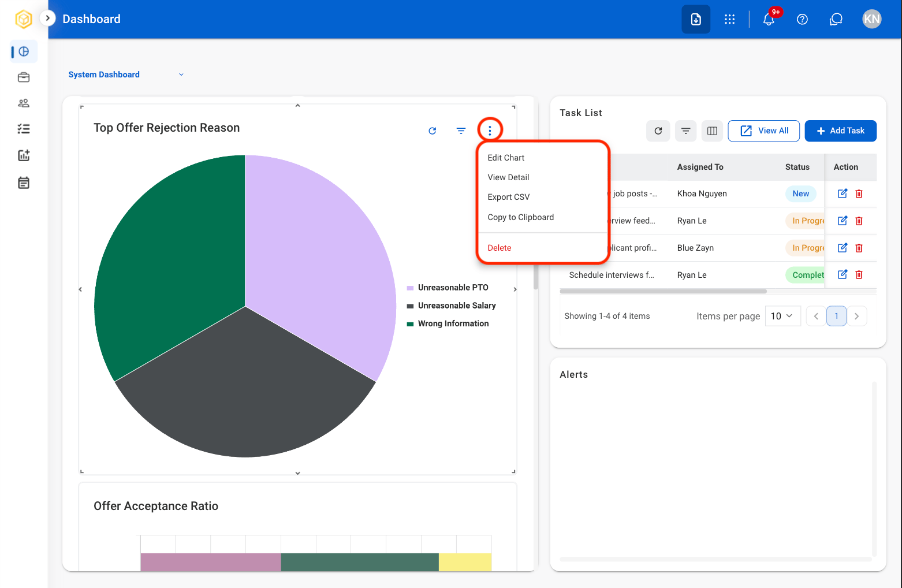Open the apps grid menu
This screenshot has height=588, width=902.
coord(730,19)
